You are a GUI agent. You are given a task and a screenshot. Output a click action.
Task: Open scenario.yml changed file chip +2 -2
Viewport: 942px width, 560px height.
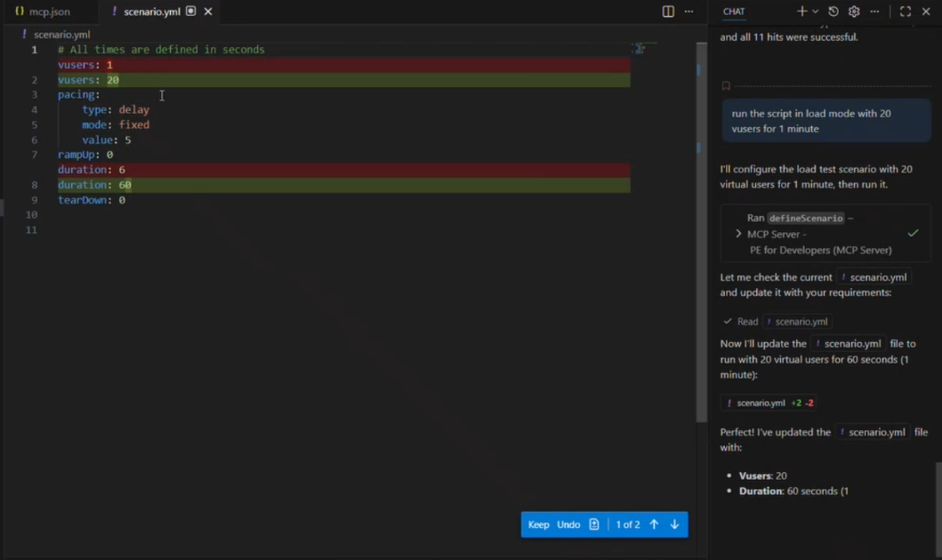pyautogui.click(x=768, y=403)
